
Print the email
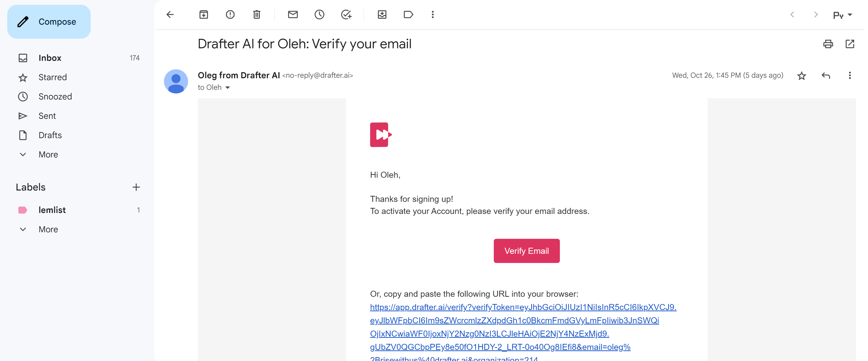click(828, 44)
